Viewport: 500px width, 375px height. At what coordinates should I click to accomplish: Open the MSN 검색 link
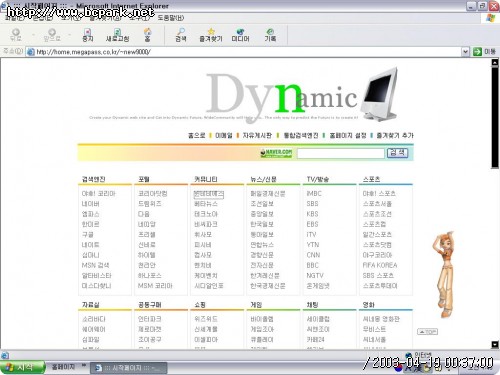tap(95, 265)
